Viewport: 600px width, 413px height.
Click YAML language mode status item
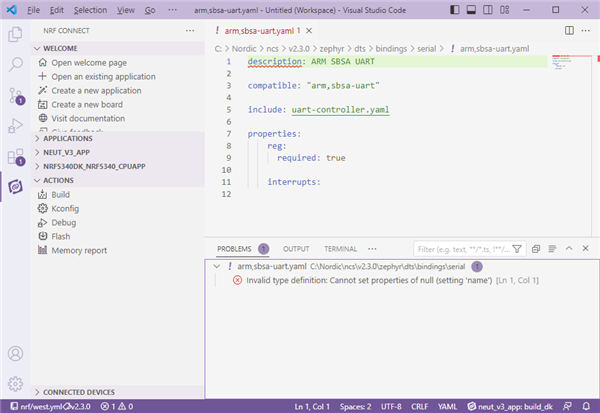click(x=447, y=406)
